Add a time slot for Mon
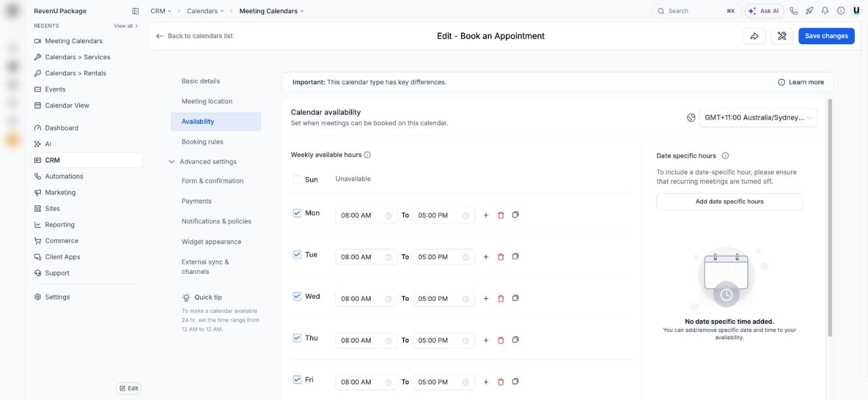 (x=485, y=215)
